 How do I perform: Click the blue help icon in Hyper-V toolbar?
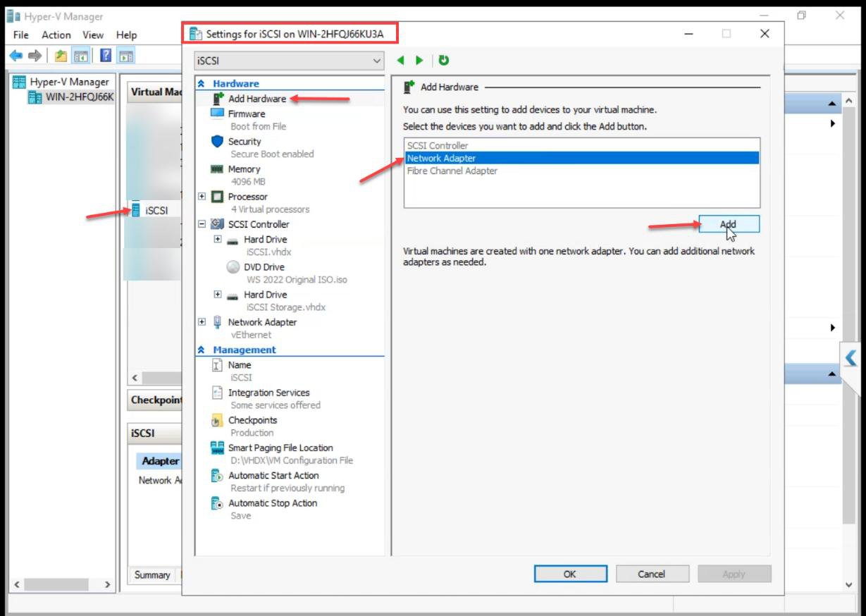click(x=106, y=56)
